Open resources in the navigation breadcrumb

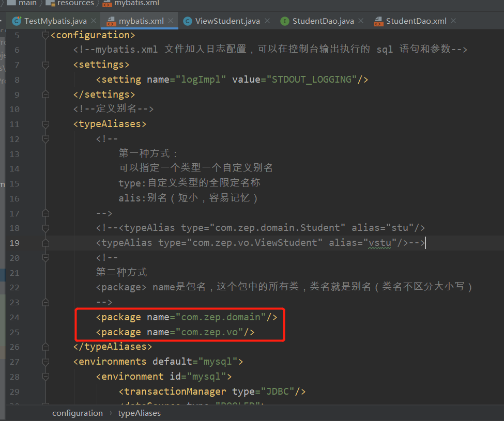[75, 3]
